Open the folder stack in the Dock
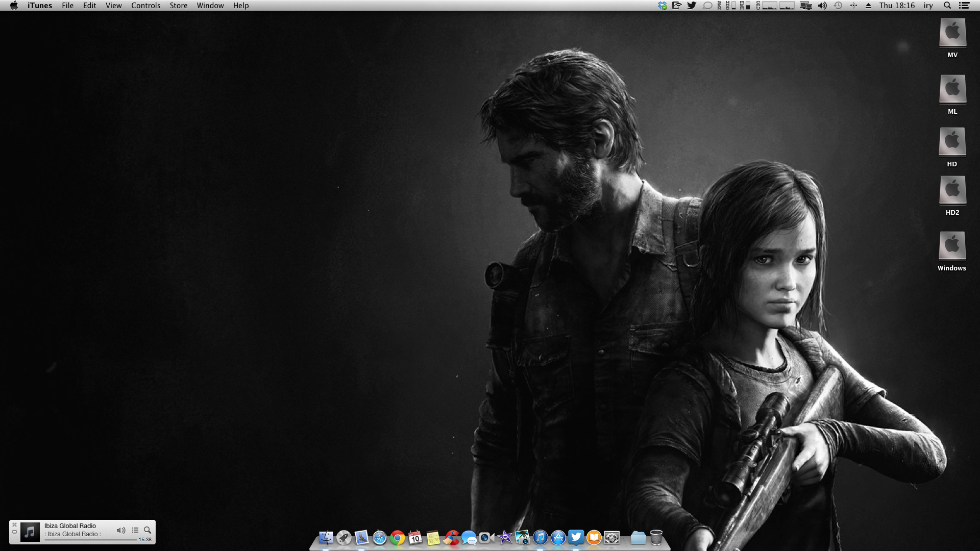Image resolution: width=980 pixels, height=551 pixels. click(638, 537)
